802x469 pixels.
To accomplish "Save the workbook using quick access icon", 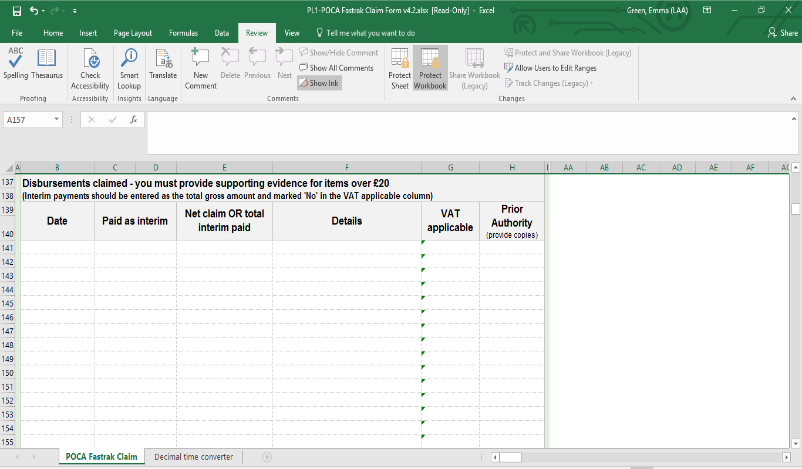I will click(x=16, y=11).
